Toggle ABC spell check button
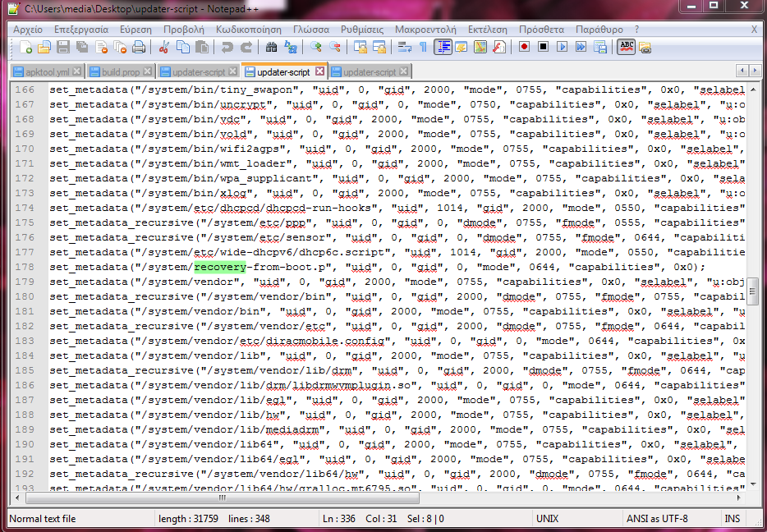This screenshot has width=767, height=532. (627, 47)
